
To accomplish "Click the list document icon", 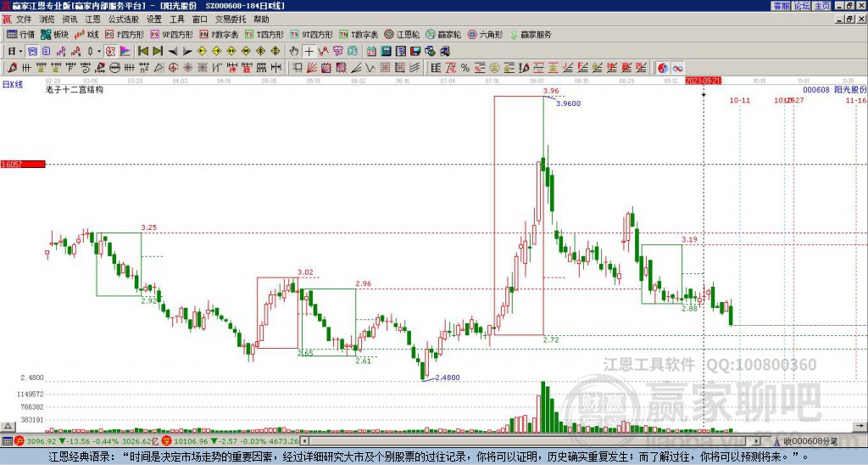I will click(401, 51).
